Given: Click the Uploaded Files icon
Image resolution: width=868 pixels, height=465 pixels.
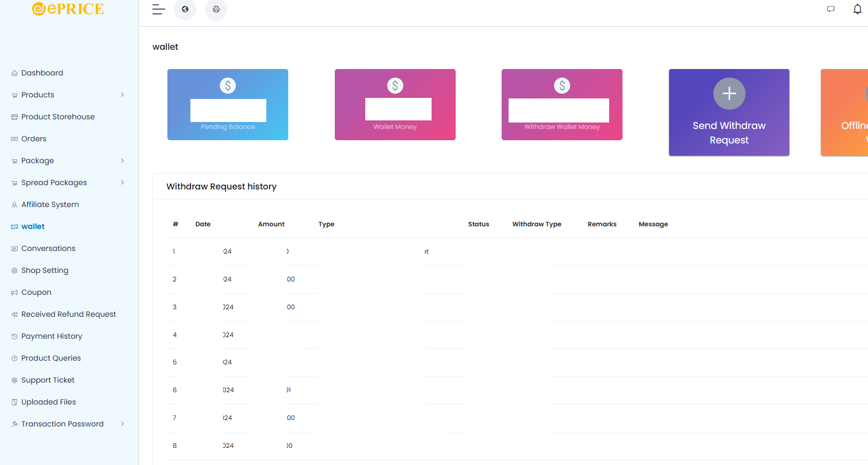Looking at the screenshot, I should point(14,402).
